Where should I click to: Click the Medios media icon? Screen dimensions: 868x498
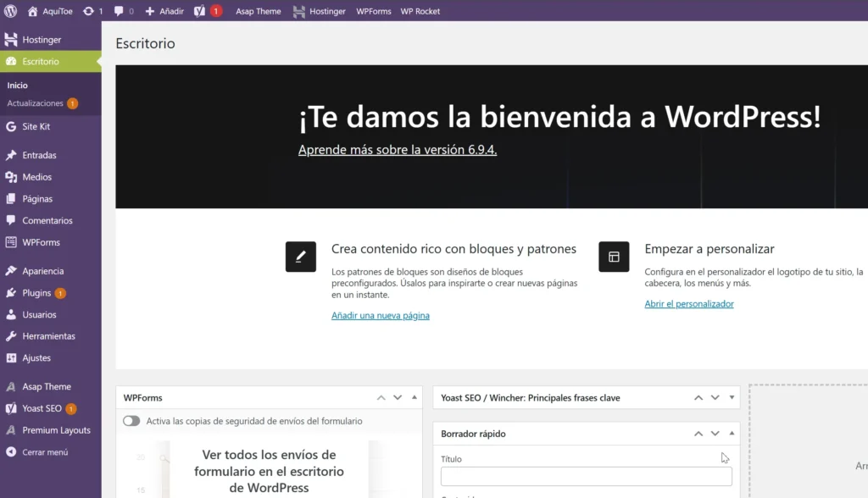tap(11, 177)
